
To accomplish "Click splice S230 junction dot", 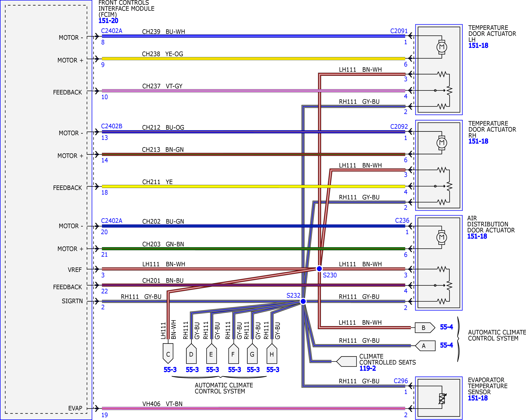I will tap(319, 269).
